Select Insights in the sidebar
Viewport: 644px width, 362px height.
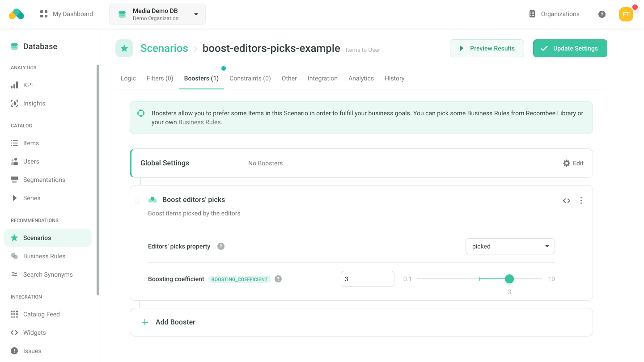[34, 103]
